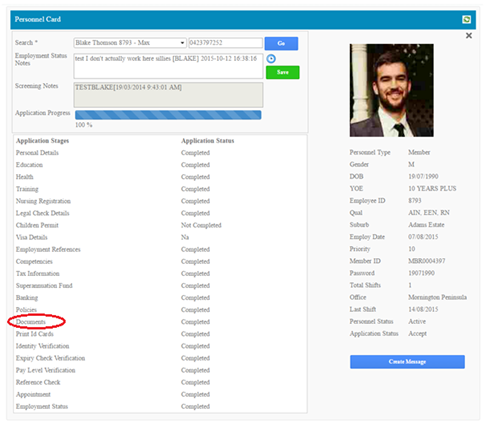Click the Create Message button
Viewport: 485px width, 423px height.
pyautogui.click(x=407, y=362)
